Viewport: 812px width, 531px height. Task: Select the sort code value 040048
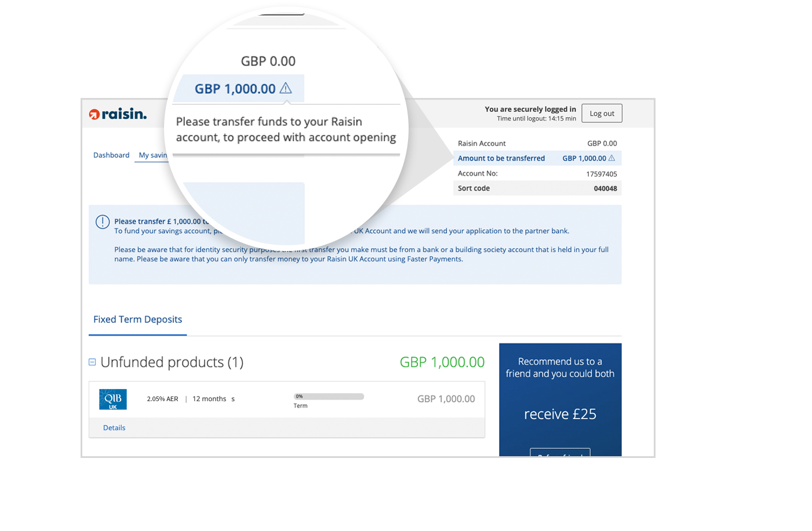(605, 188)
